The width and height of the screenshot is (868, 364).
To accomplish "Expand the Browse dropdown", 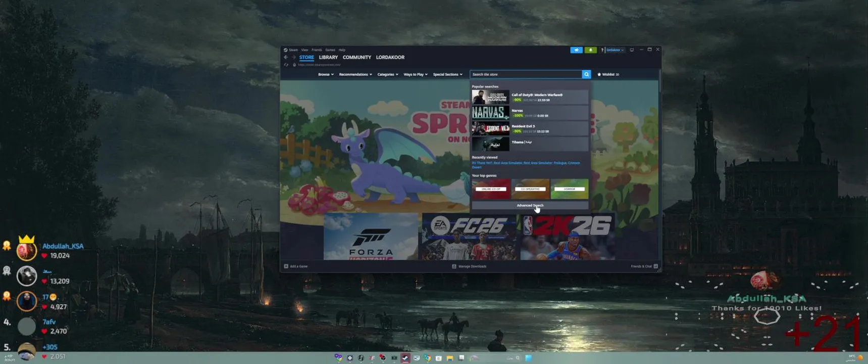I will tap(326, 74).
